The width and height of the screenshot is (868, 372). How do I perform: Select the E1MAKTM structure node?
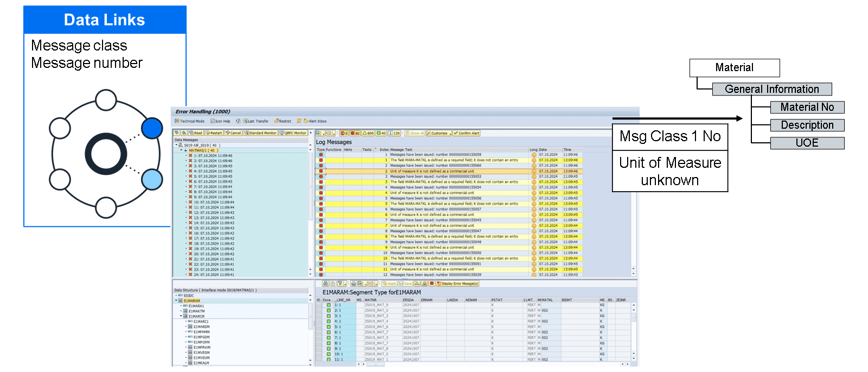pyautogui.click(x=196, y=311)
